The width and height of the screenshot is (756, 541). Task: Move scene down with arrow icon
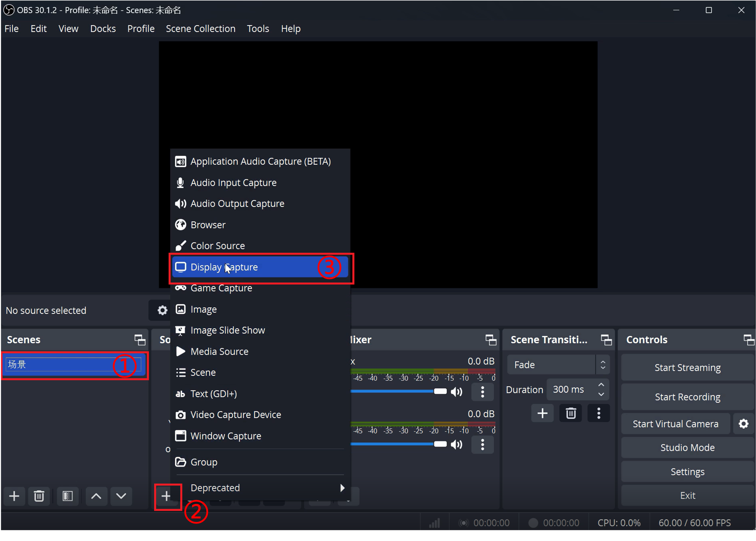(x=121, y=496)
